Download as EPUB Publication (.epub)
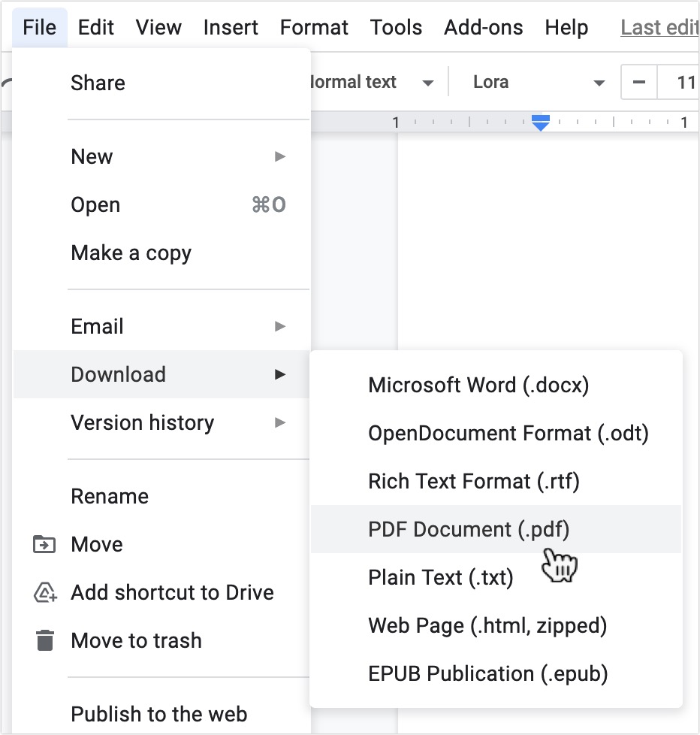This screenshot has width=700, height=735. click(x=496, y=673)
